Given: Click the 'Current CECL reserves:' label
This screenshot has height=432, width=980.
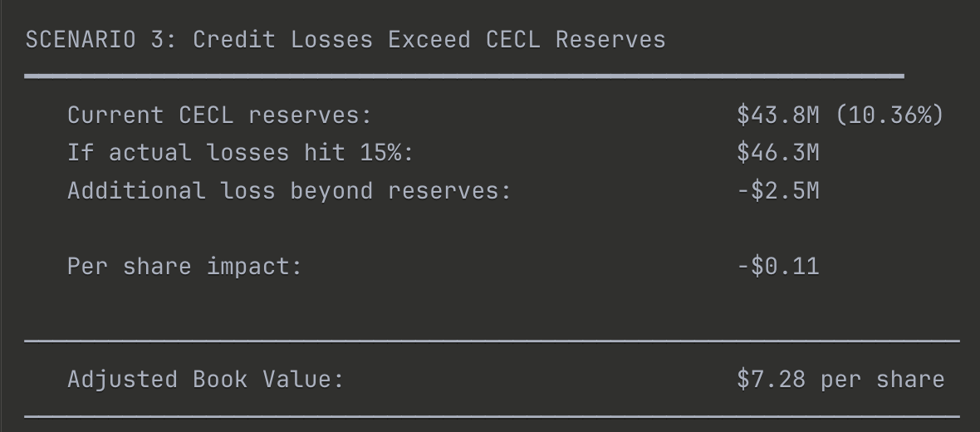Looking at the screenshot, I should [219, 115].
